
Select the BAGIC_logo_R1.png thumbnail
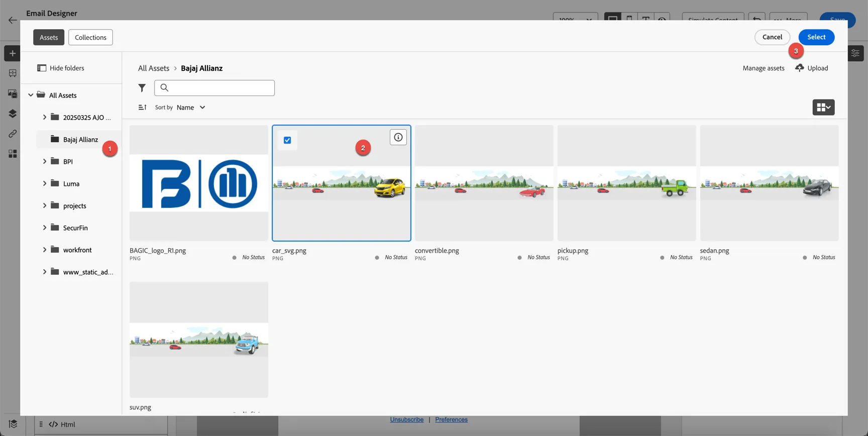[x=199, y=183]
